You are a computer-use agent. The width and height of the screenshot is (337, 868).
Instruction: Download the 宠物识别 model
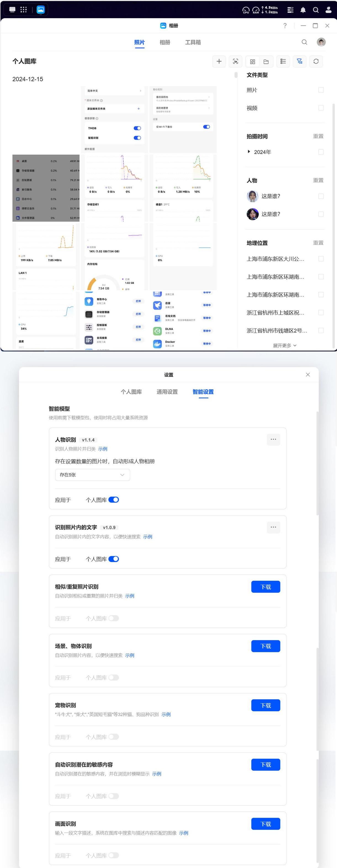[x=266, y=705]
